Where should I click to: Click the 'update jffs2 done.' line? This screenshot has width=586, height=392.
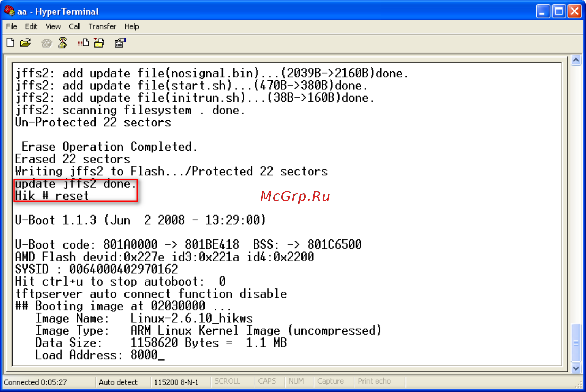pos(75,183)
